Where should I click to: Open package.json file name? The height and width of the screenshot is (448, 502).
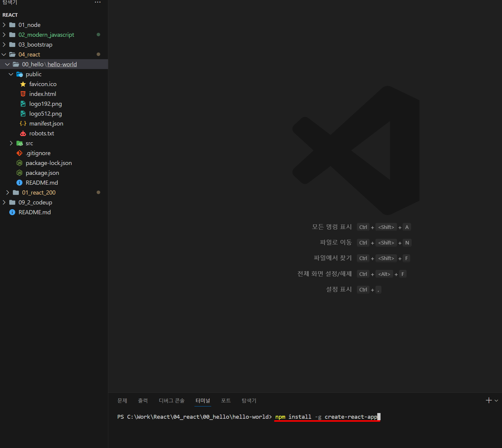tap(42, 173)
